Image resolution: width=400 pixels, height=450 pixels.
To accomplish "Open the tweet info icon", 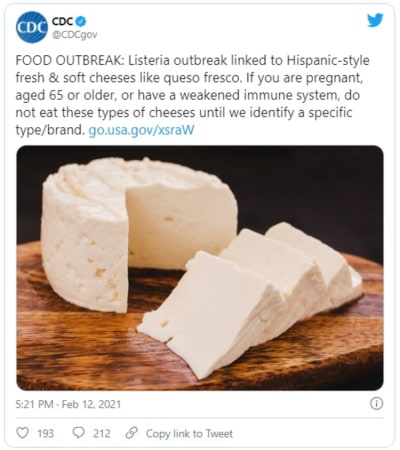I will (x=377, y=404).
